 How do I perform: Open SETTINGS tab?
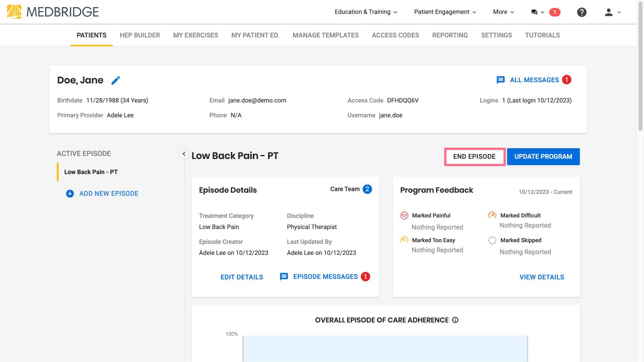point(497,35)
